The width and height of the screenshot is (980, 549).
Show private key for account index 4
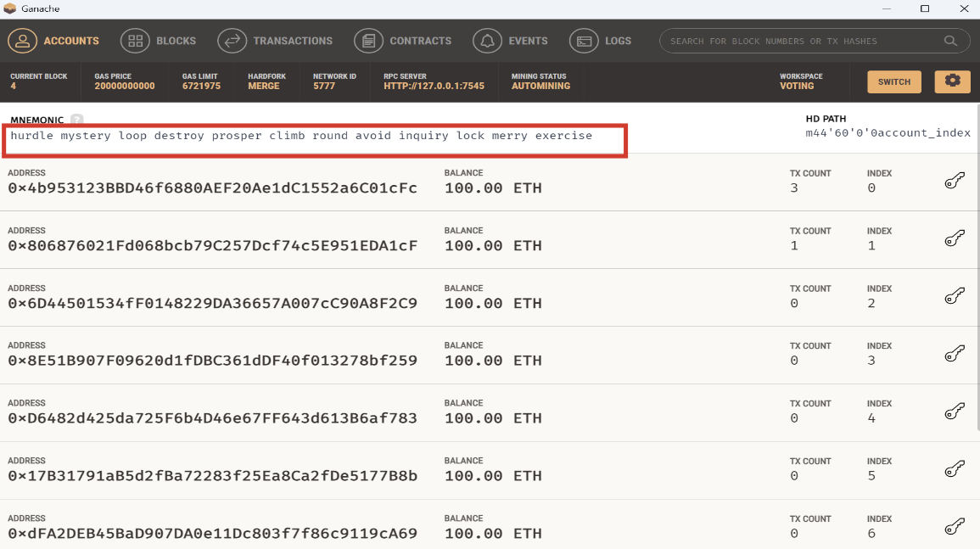tap(955, 412)
